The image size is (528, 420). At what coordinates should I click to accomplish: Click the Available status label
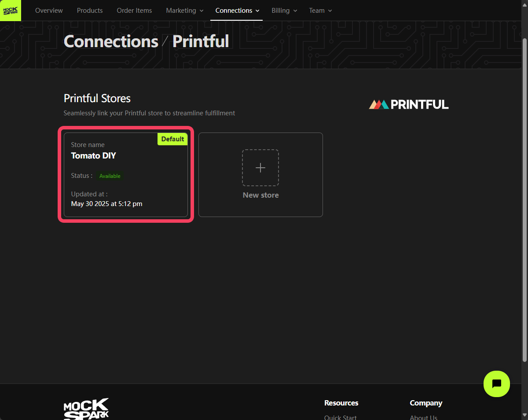point(110,176)
